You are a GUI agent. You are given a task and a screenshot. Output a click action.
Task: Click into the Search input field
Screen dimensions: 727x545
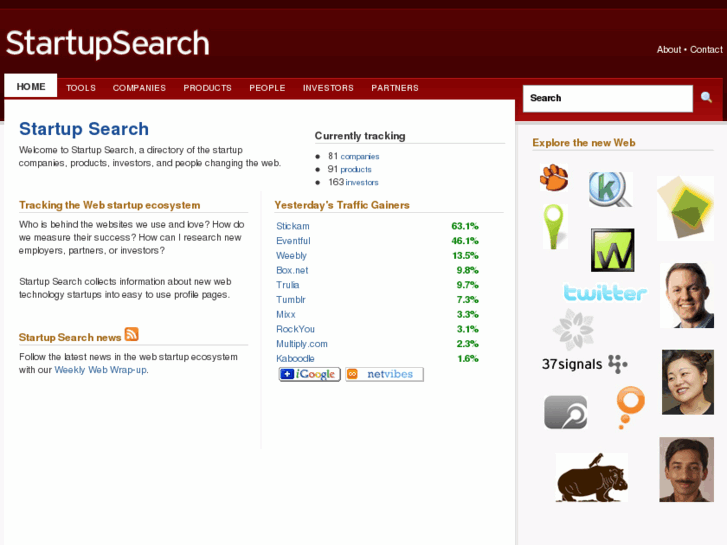point(608,98)
